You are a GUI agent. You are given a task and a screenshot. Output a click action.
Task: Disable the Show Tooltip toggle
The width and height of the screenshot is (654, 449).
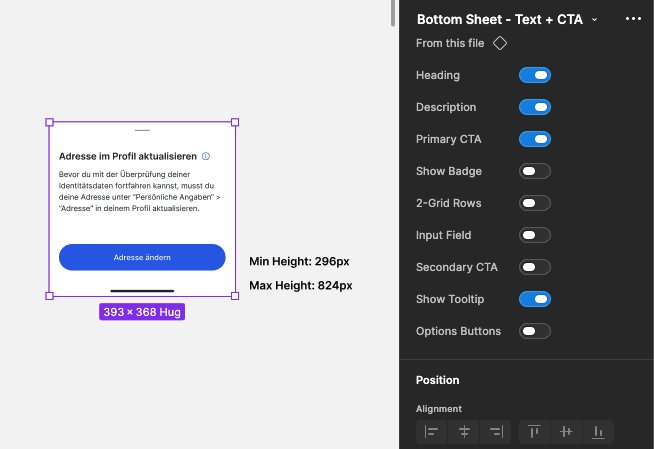click(x=535, y=299)
